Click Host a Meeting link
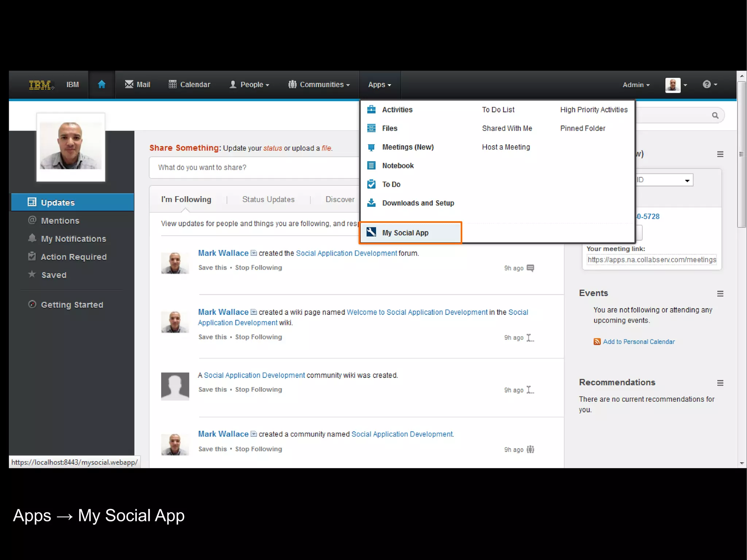Image resolution: width=747 pixels, height=560 pixels. click(x=506, y=147)
